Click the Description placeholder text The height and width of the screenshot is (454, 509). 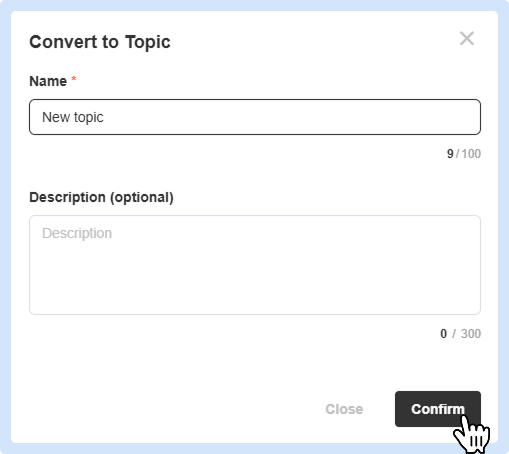(77, 233)
